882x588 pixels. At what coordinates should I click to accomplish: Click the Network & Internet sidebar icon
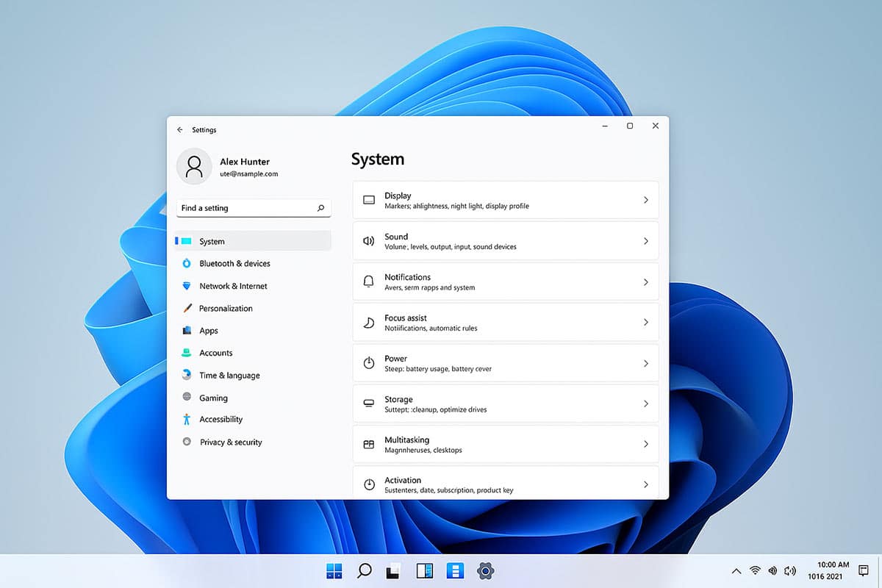186,286
